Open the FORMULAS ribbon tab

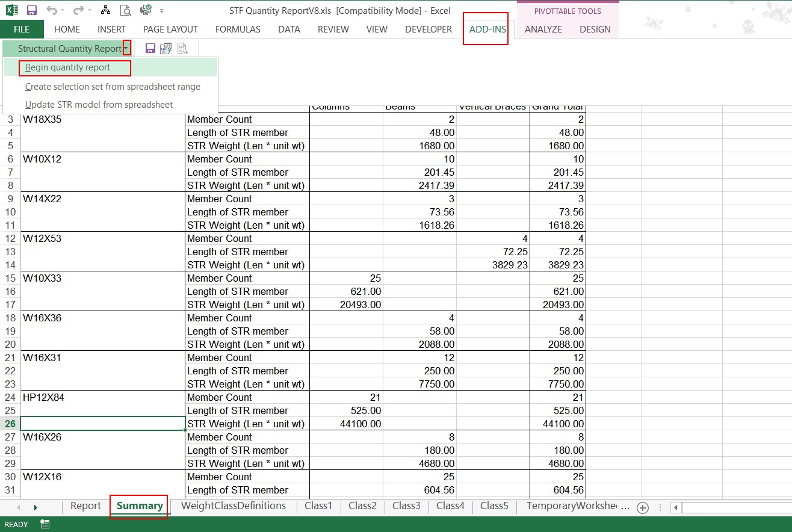click(238, 29)
